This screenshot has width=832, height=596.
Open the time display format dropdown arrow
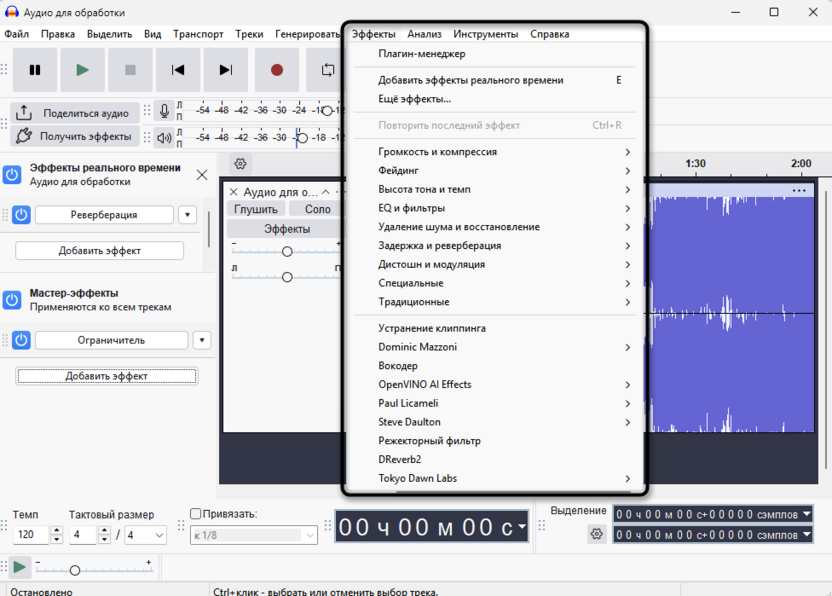[522, 526]
